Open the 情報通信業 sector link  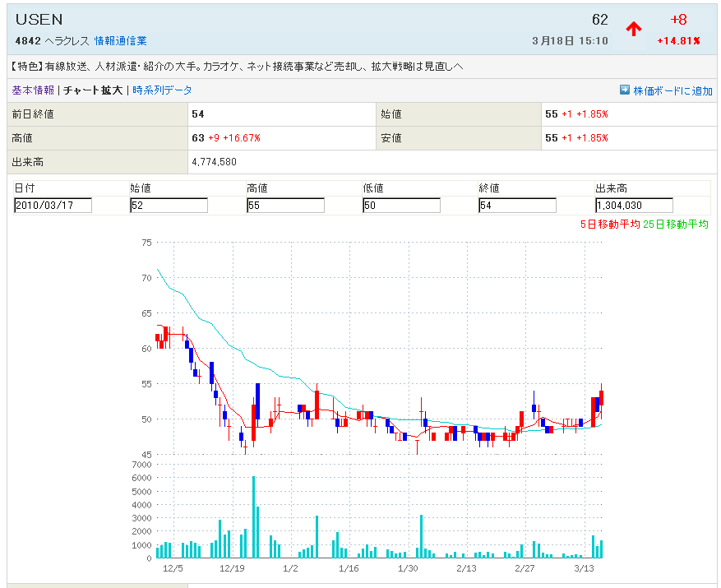point(120,40)
